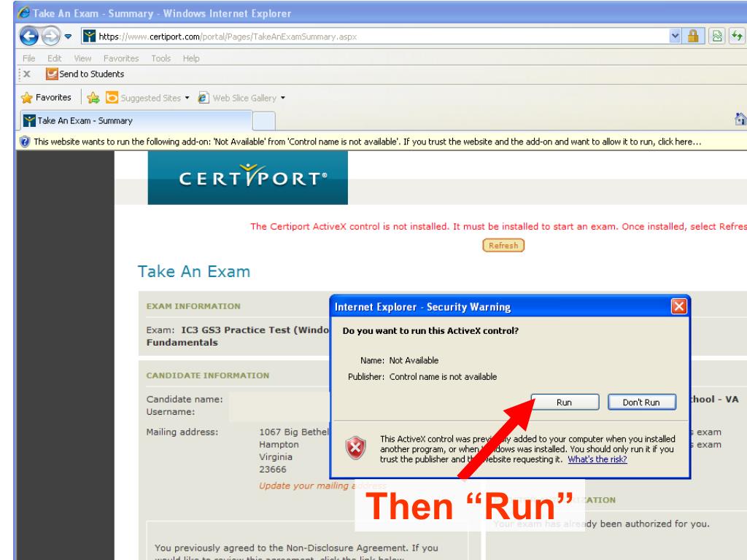Open the Tools menu
The image size is (747, 560).
tap(161, 58)
